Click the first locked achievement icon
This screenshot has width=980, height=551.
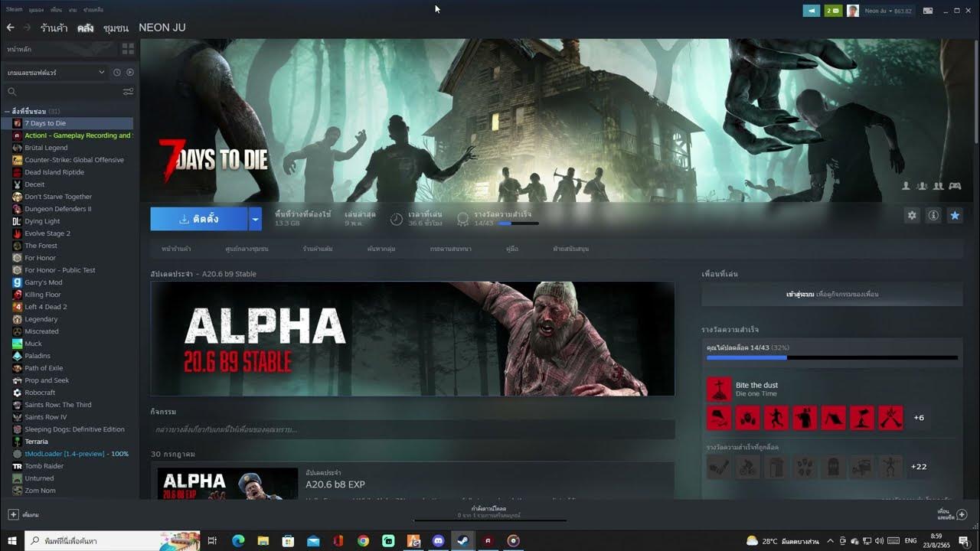tap(719, 467)
